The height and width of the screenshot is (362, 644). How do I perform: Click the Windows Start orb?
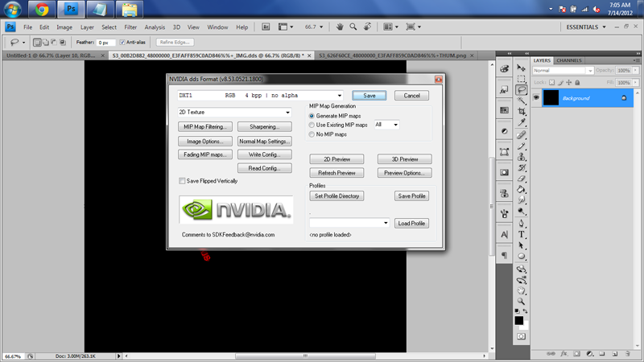click(12, 9)
